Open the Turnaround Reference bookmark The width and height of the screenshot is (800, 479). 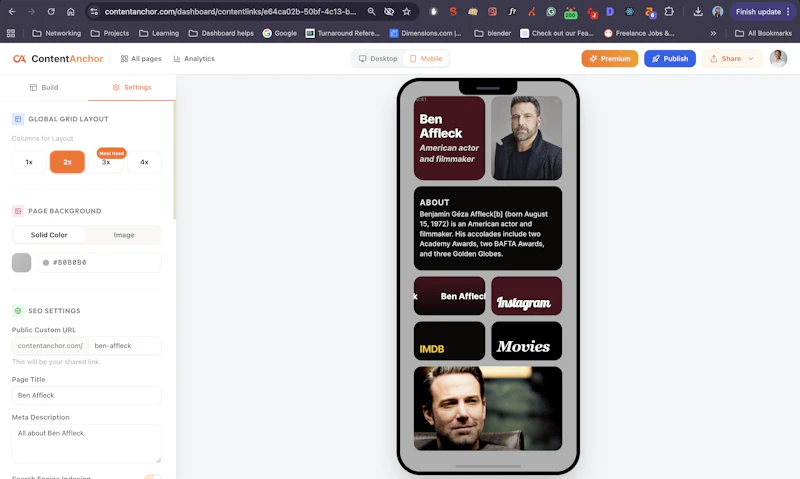342,33
